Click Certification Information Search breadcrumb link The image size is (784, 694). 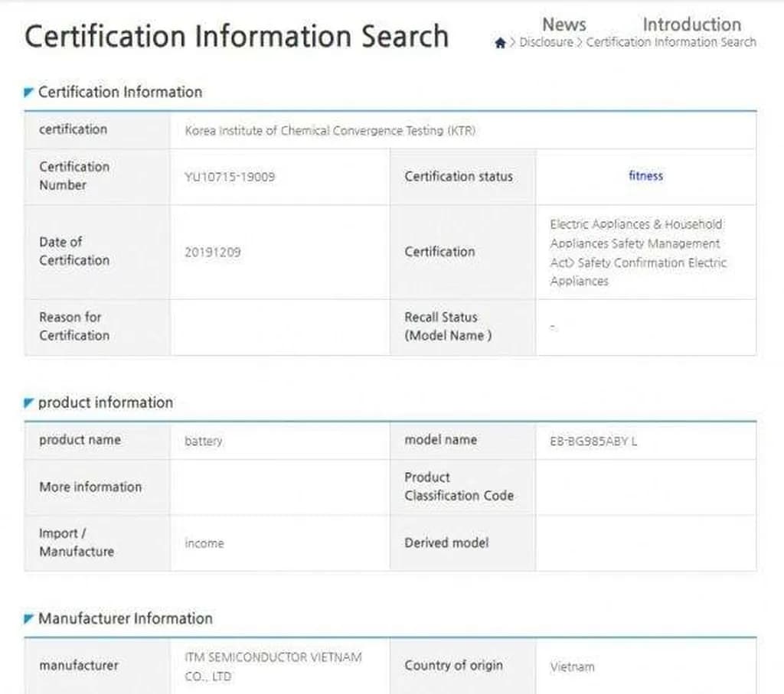[671, 43]
